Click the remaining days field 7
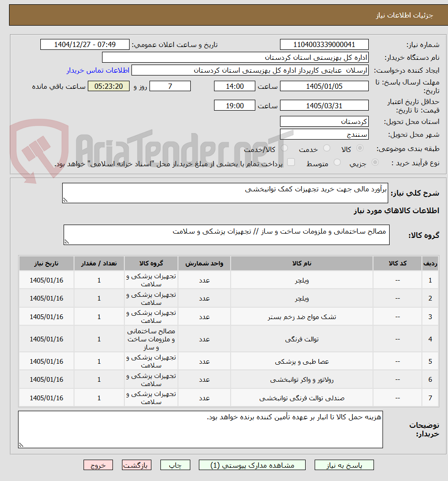 [170, 86]
